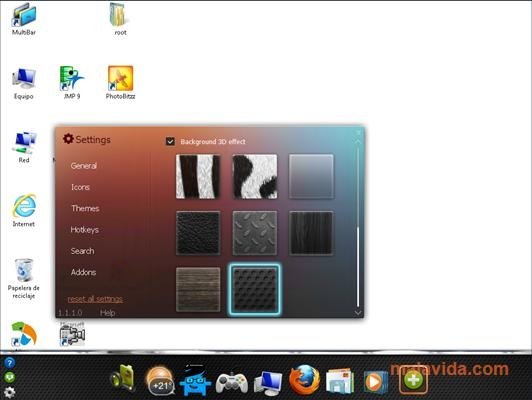The height and width of the screenshot is (400, 532).
Task: Open the computer monitor dock icon
Action: (268, 383)
